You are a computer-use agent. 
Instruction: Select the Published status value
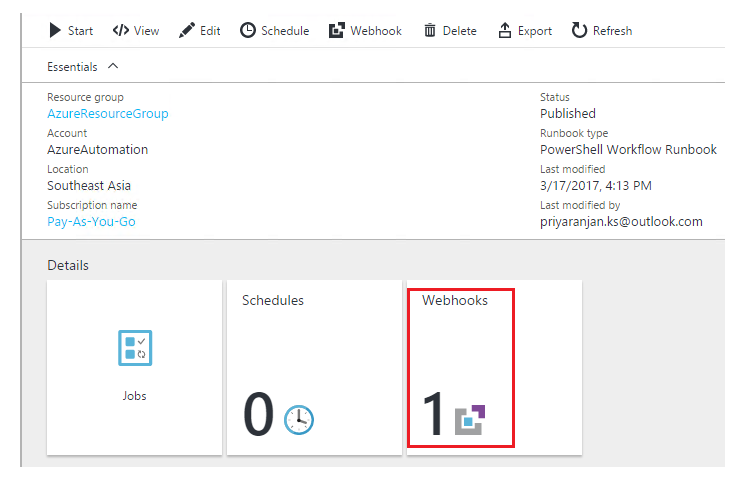568,114
